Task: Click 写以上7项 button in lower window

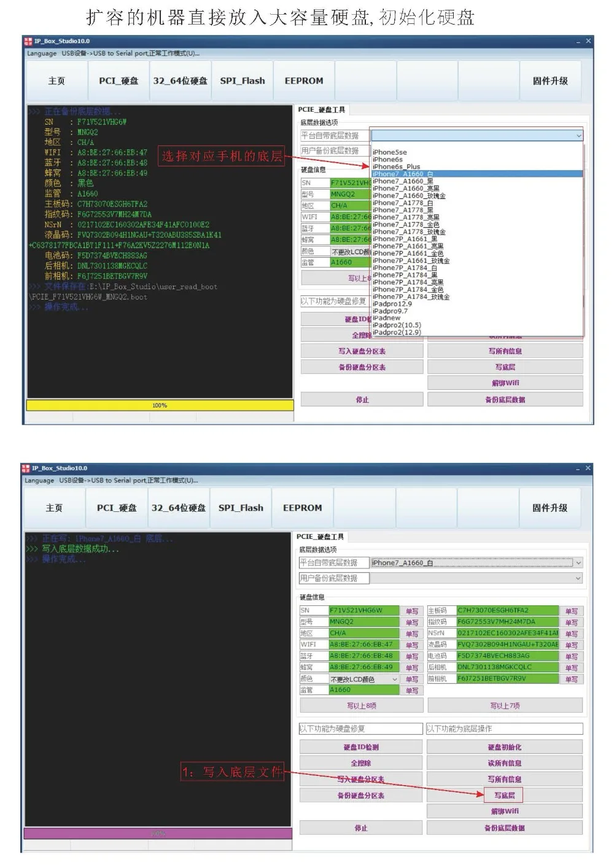Action: (x=505, y=706)
